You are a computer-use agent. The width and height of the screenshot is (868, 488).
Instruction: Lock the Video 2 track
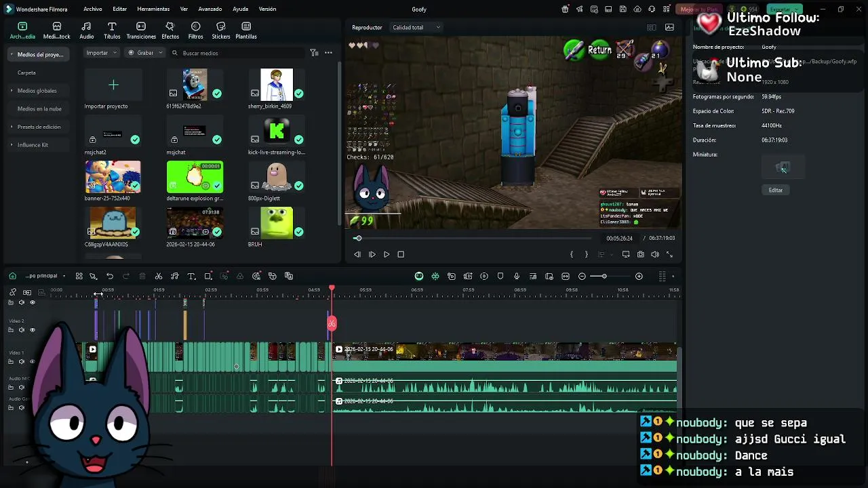click(10, 330)
